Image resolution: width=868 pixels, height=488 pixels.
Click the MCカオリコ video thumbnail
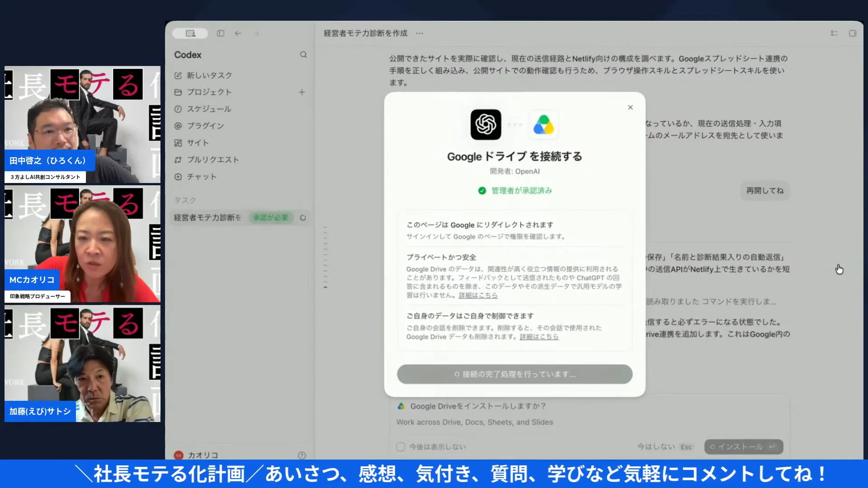(82, 244)
